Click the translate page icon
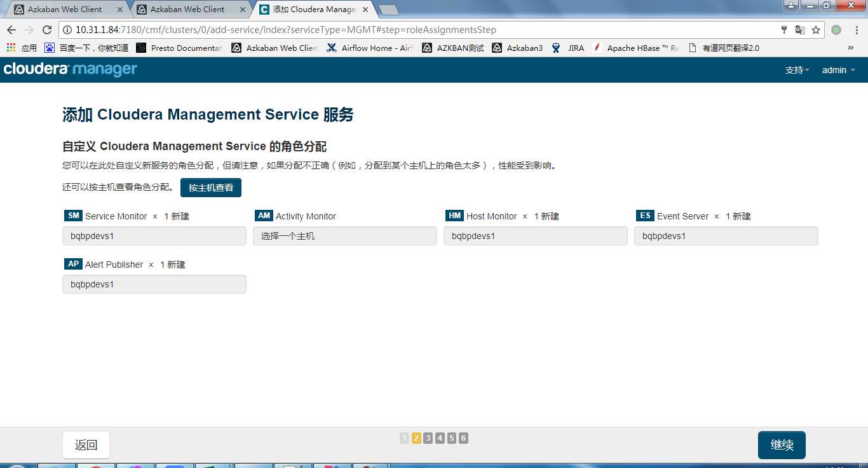Image resolution: width=868 pixels, height=468 pixels. 800,30
